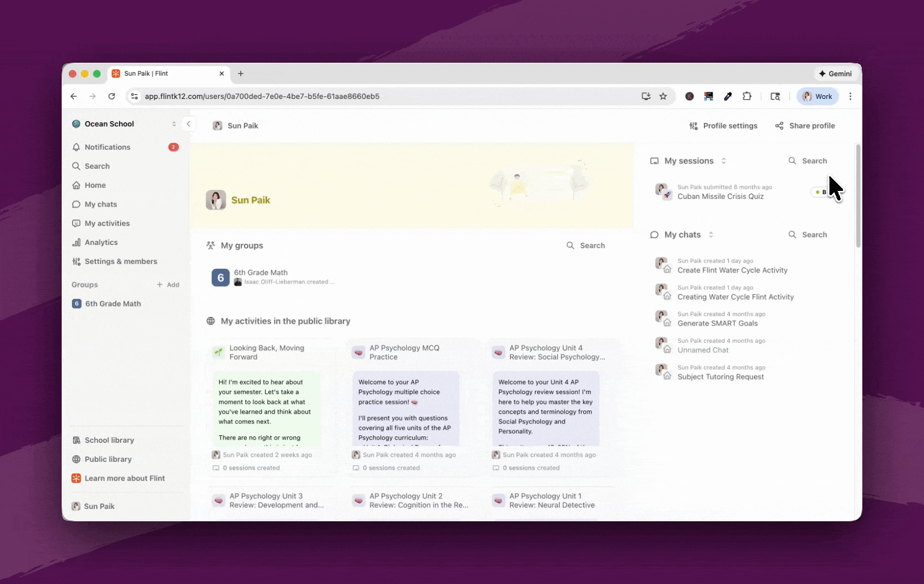Click the Gemini button in Chrome
The height and width of the screenshot is (584, 924).
pyautogui.click(x=835, y=74)
